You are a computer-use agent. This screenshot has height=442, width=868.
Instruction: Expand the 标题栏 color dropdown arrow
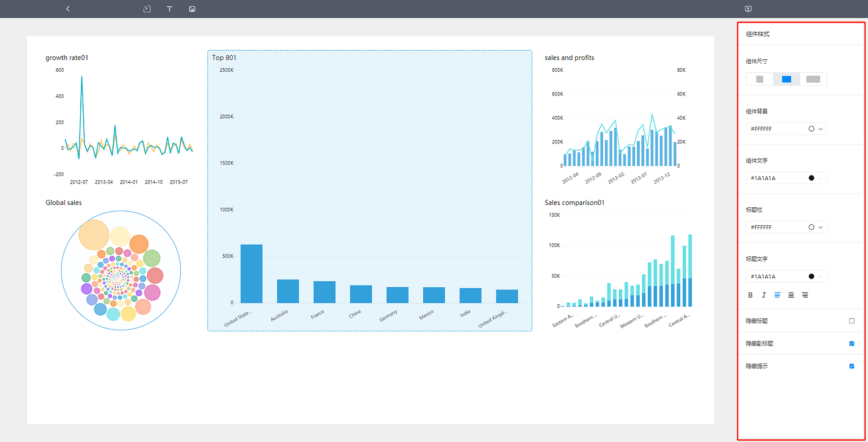(x=821, y=227)
